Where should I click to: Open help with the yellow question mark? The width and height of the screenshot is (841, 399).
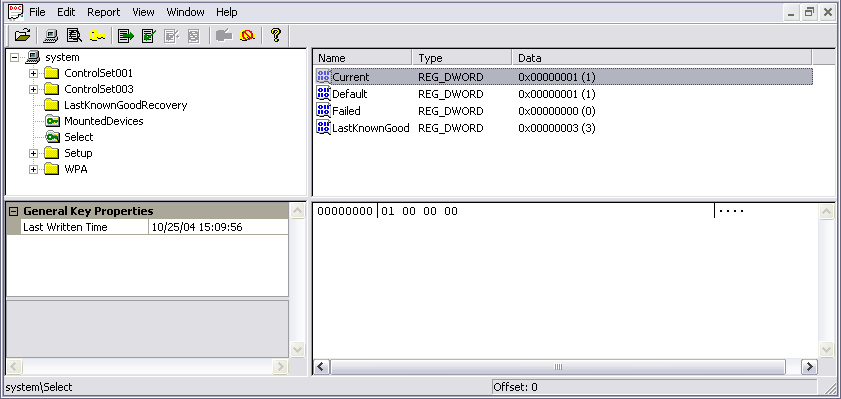pyautogui.click(x=276, y=35)
